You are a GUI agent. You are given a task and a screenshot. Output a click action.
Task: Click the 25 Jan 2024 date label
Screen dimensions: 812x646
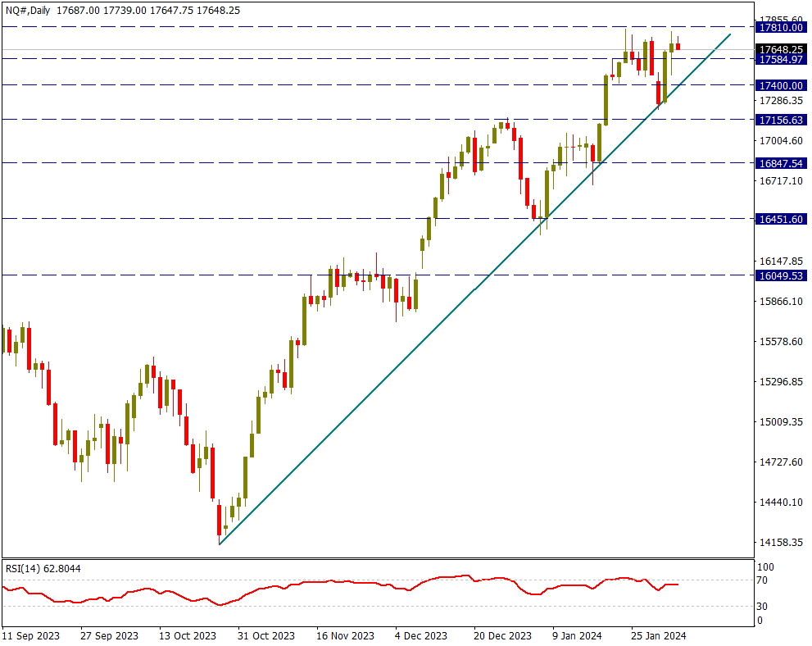[x=659, y=635]
